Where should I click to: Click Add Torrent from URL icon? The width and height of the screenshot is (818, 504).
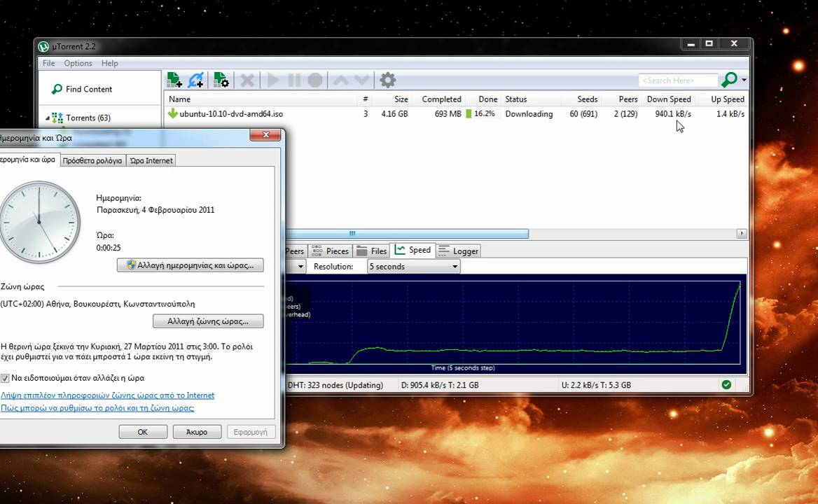click(x=196, y=80)
